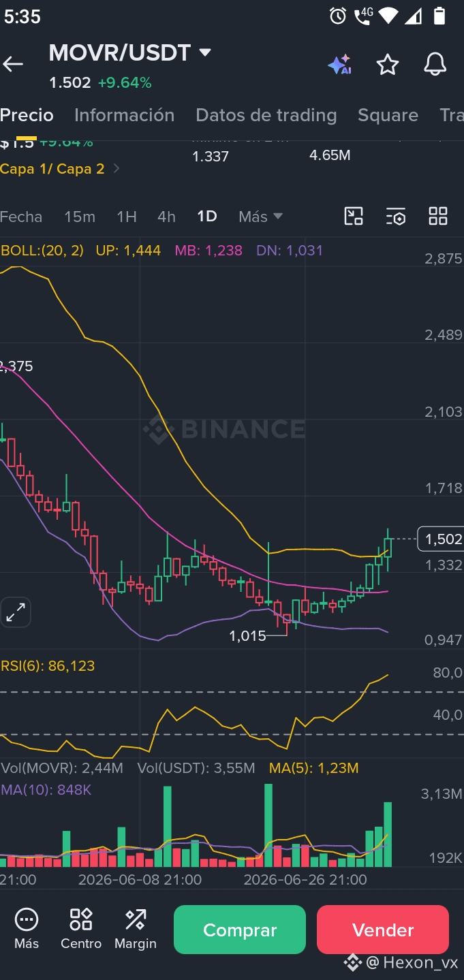
Task: Tap the 4.65M volume value
Action: click(330, 155)
